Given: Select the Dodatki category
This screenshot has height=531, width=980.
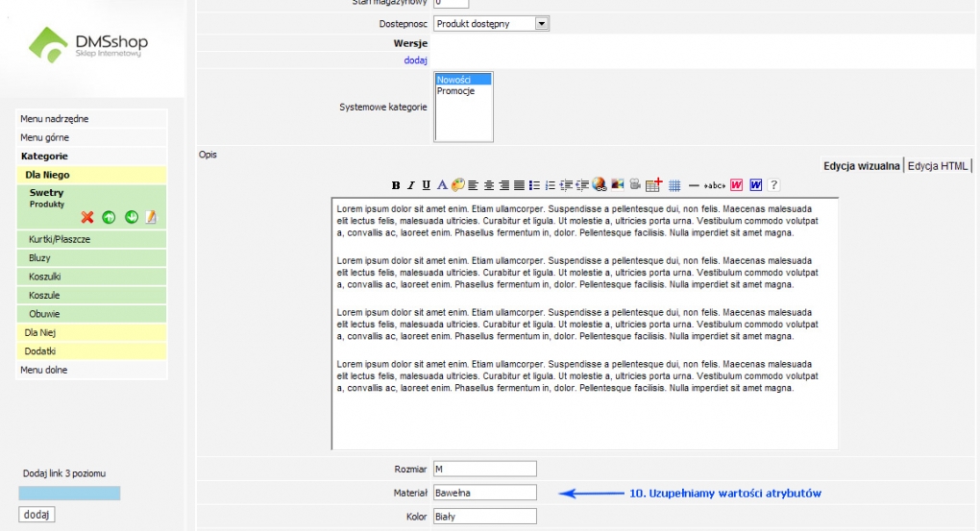Looking at the screenshot, I should click(91, 351).
